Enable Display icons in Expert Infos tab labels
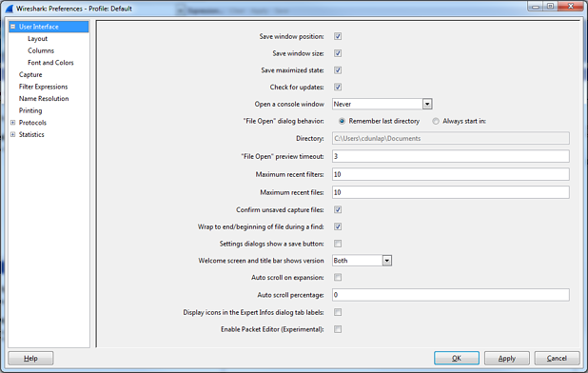The height and width of the screenshot is (373, 588). pyautogui.click(x=338, y=312)
